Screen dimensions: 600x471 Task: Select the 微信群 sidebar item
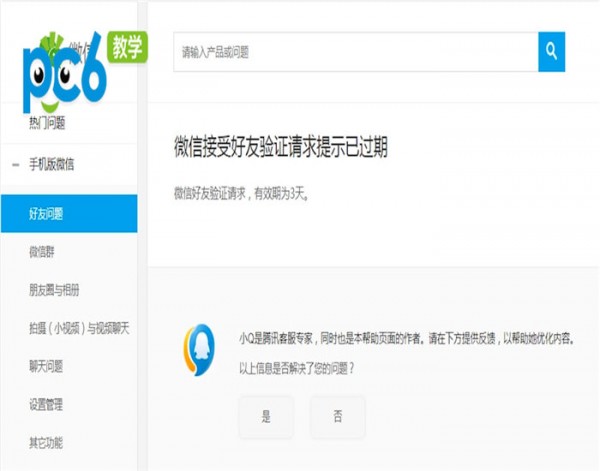[x=42, y=252]
